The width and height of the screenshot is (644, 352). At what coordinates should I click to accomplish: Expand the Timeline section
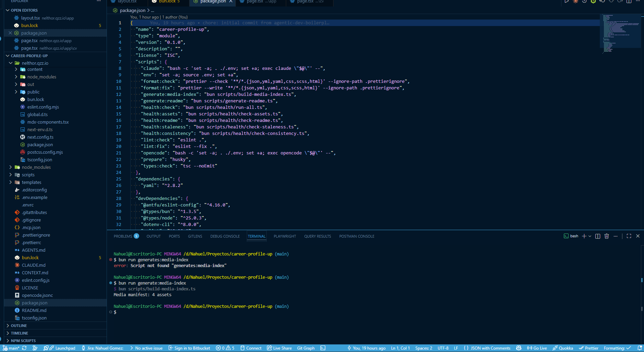(x=20, y=333)
